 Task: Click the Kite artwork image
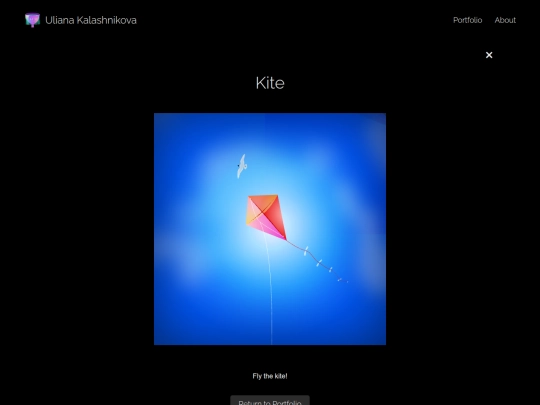270,229
